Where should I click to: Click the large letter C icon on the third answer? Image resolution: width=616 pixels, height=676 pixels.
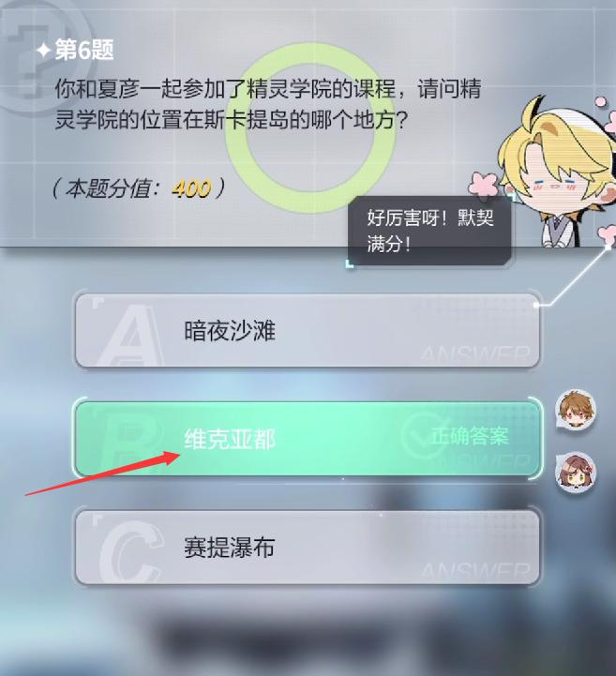coord(130,552)
